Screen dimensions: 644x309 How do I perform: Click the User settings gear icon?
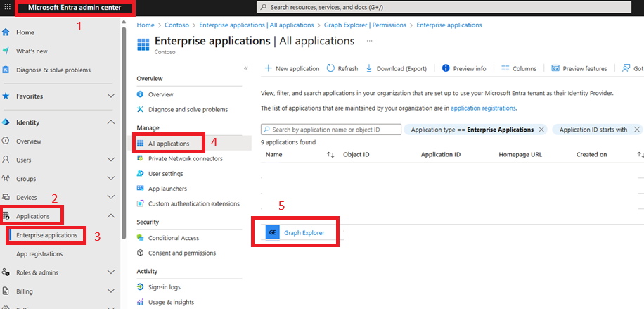[x=140, y=174]
